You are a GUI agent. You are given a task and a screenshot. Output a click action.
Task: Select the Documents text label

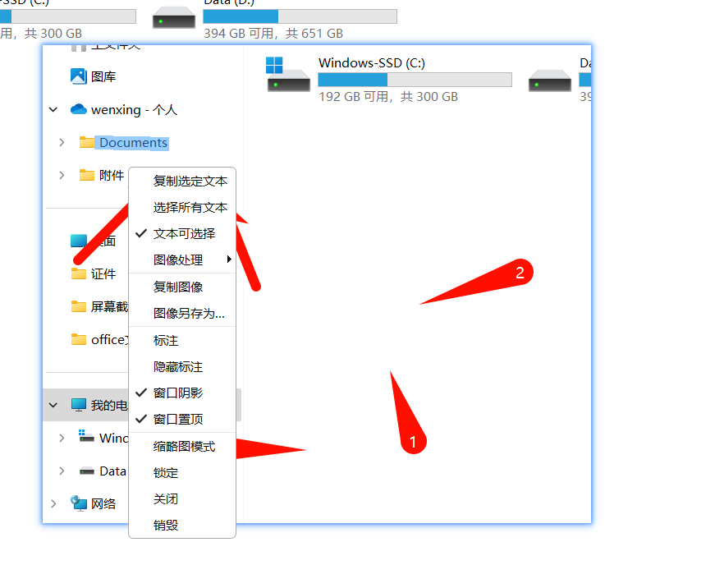pyautogui.click(x=133, y=143)
